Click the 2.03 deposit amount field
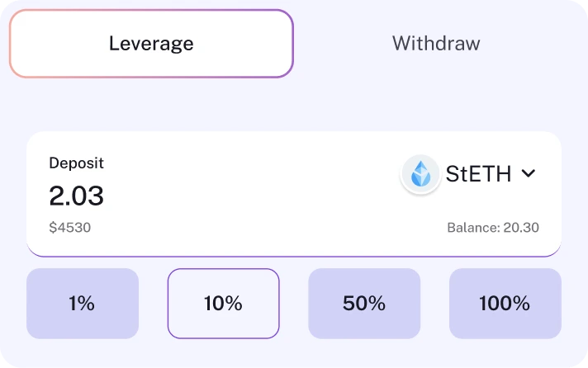The height and width of the screenshot is (368, 588). pyautogui.click(x=77, y=196)
